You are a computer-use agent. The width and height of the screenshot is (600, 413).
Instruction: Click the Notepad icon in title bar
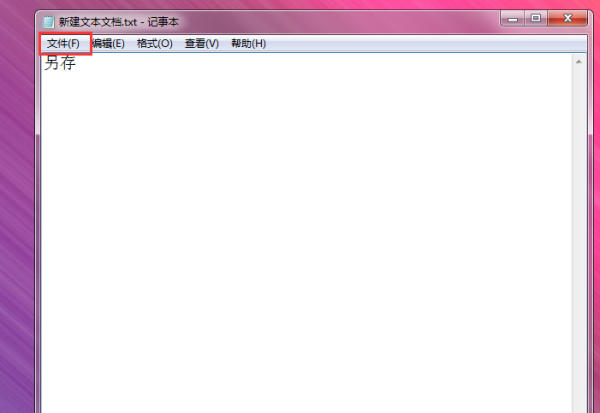[x=48, y=22]
